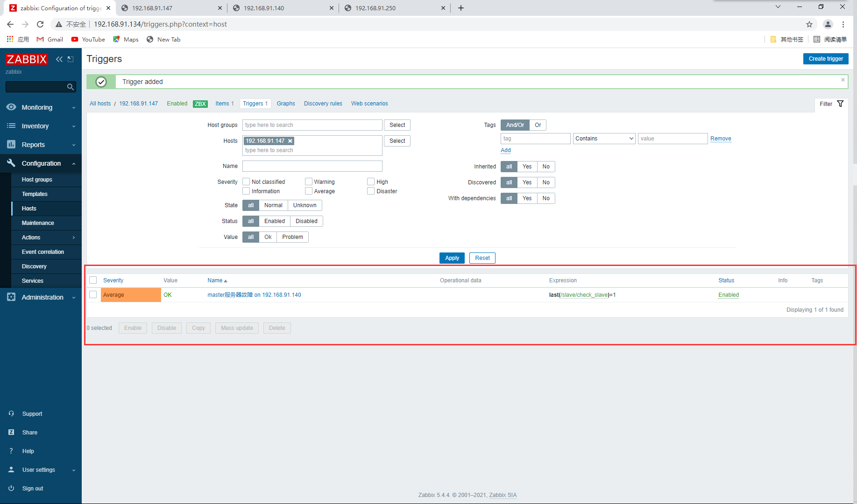The width and height of the screenshot is (857, 504).
Task: Check the Information severity box
Action: coord(246,191)
